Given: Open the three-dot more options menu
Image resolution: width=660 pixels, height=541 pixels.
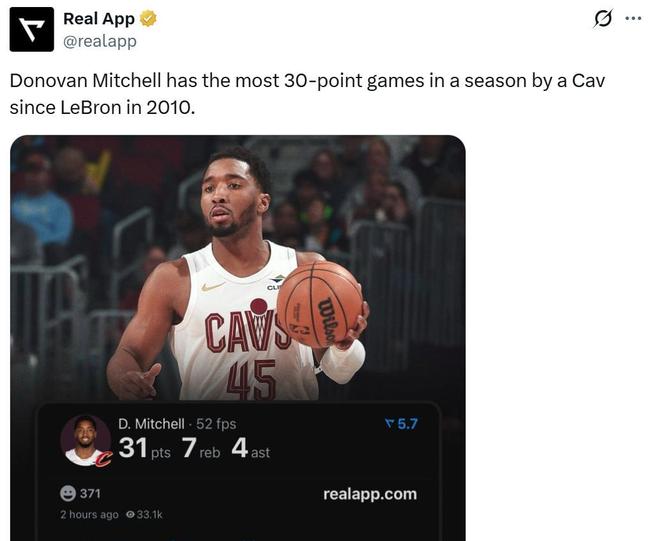Looking at the screenshot, I should 633,19.
